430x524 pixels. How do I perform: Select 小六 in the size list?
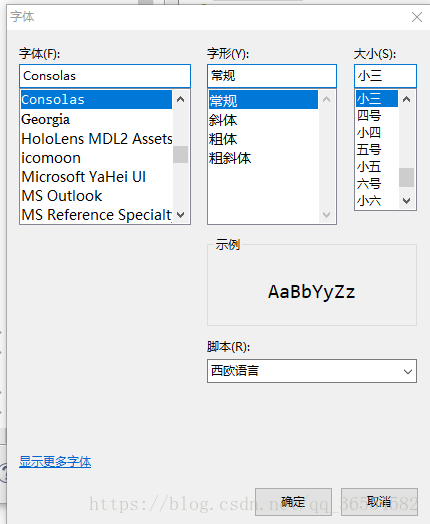point(377,201)
